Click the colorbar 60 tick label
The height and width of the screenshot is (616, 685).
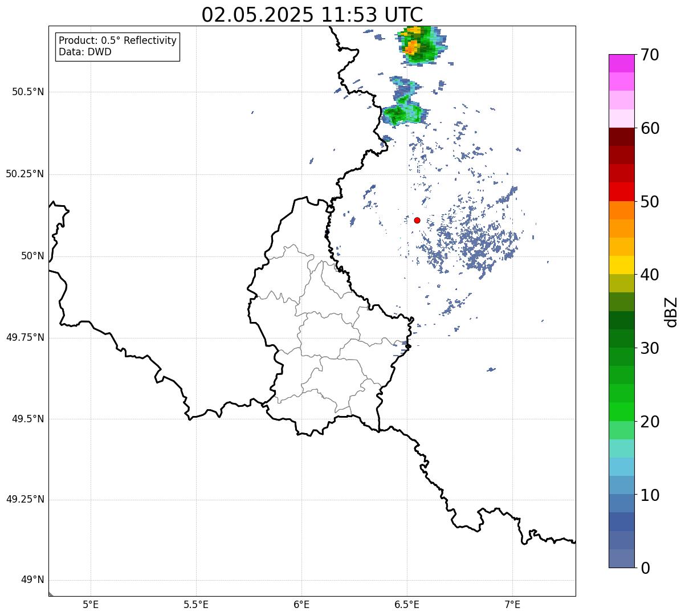[x=650, y=128]
